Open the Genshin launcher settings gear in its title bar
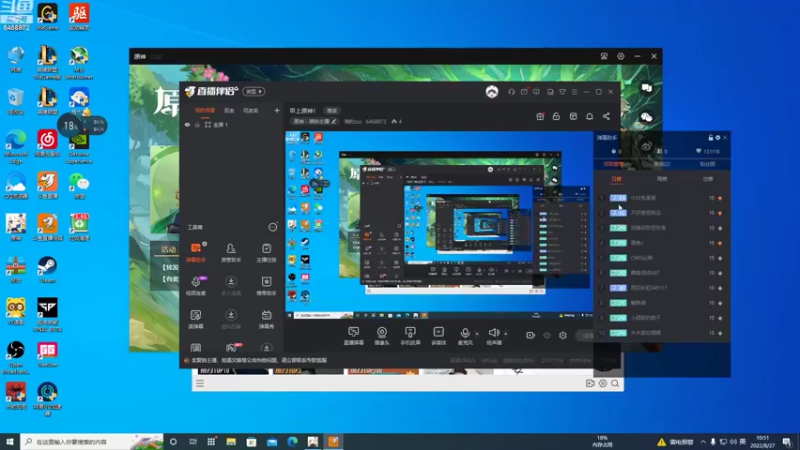 click(x=621, y=56)
